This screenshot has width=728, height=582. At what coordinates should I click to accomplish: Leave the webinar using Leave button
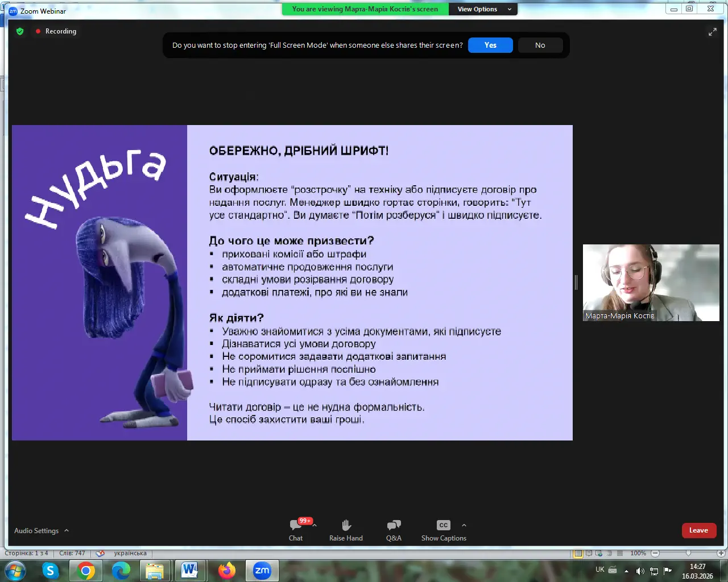tap(698, 530)
